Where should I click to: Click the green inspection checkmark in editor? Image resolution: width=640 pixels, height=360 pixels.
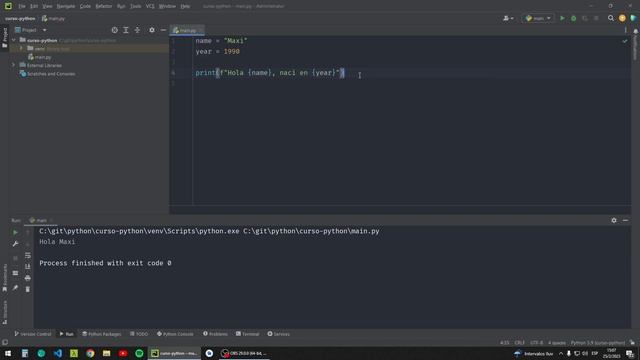[625, 41]
